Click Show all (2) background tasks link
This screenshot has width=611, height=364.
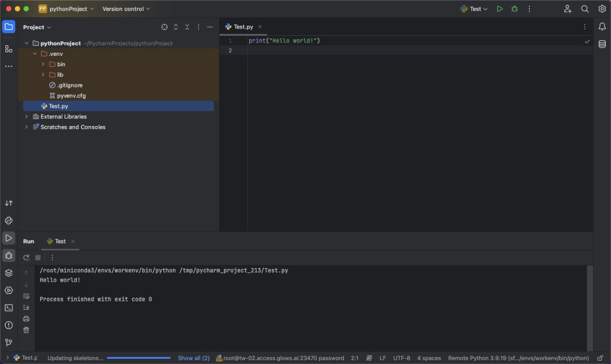coord(194,358)
